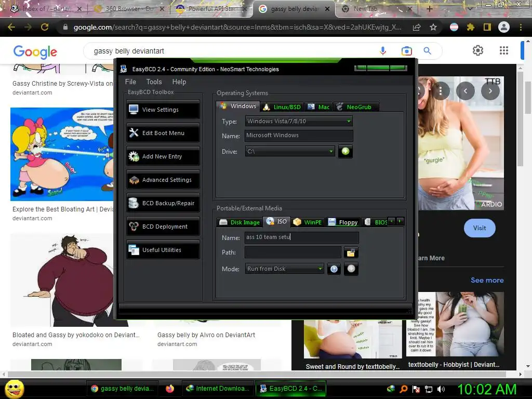The image size is (532, 399).
Task: Click the Google logo
Action: point(35,52)
